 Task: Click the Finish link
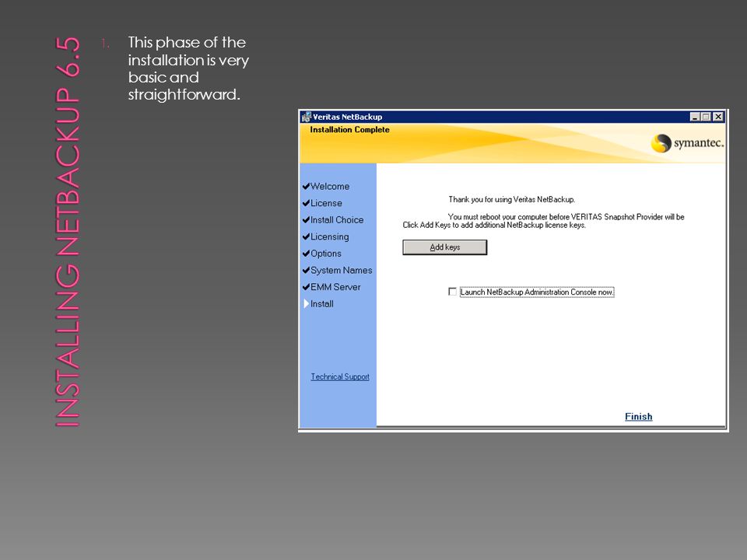[638, 417]
